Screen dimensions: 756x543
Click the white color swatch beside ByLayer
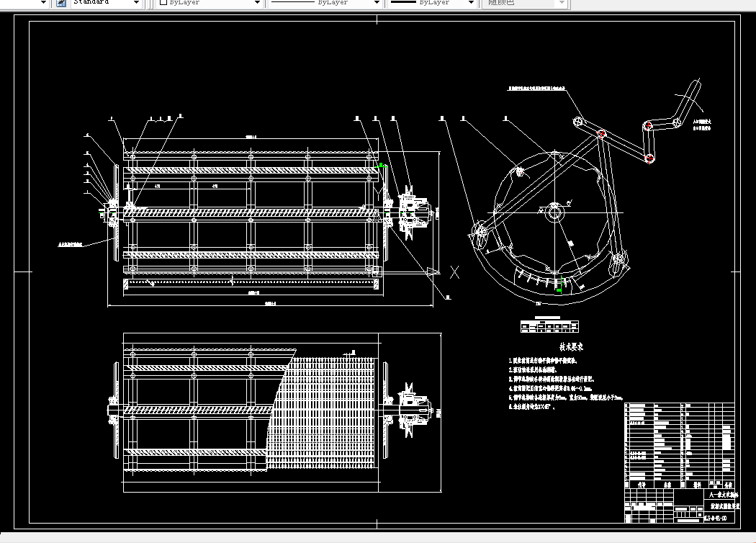163,2
